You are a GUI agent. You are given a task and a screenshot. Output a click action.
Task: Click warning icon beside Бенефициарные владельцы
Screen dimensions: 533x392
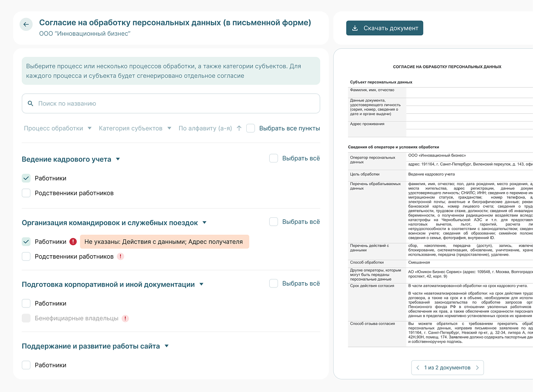(x=126, y=318)
